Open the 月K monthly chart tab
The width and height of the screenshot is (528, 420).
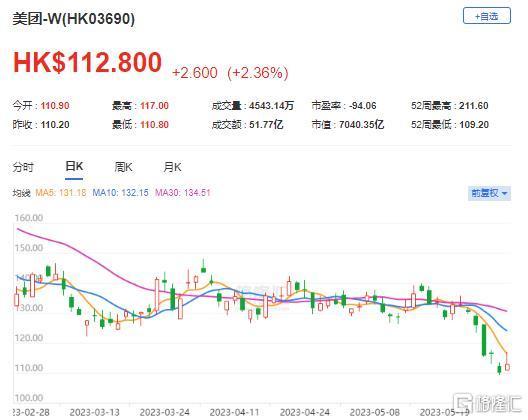[172, 167]
